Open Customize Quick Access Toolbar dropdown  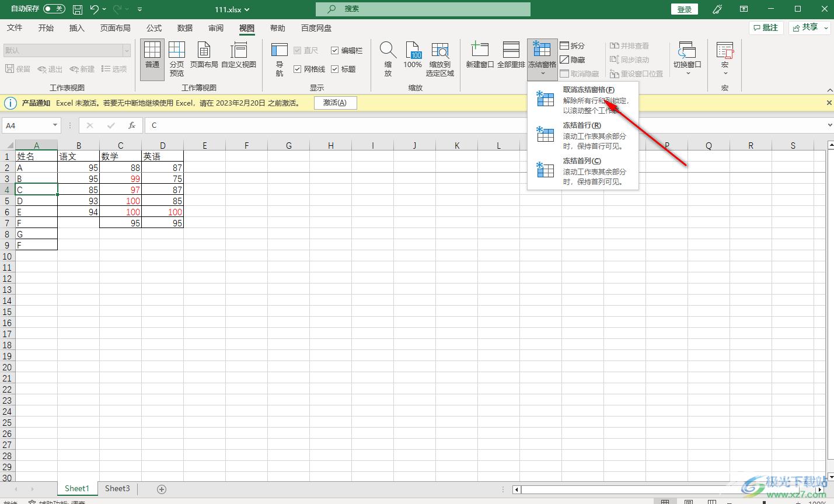point(139,9)
